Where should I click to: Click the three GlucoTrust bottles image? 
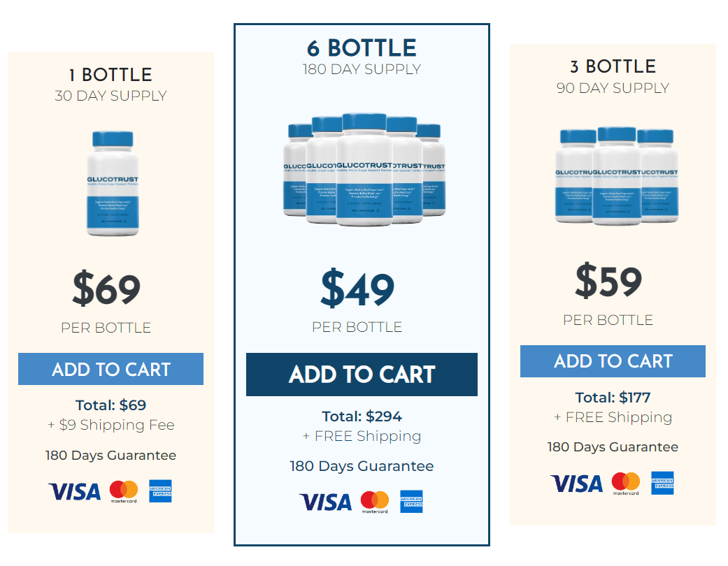point(617,176)
